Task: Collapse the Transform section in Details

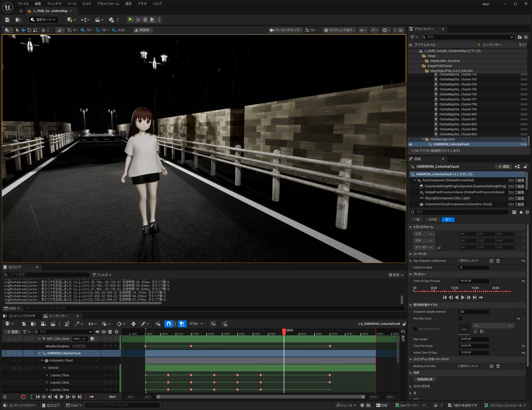Action: click(411, 227)
